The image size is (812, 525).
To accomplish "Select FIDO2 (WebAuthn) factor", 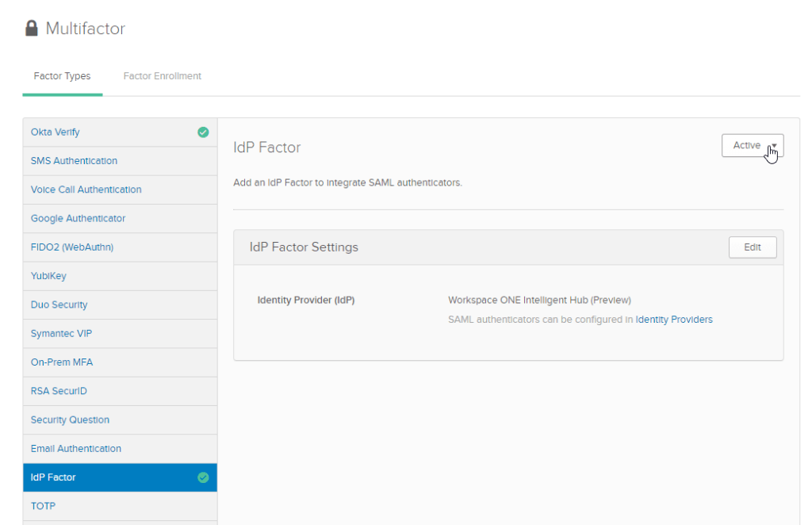I will coord(71,247).
